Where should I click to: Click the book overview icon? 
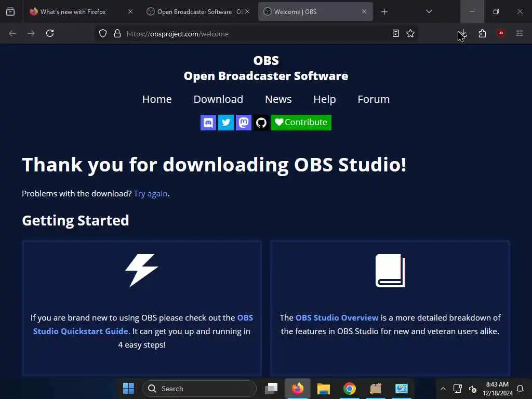tap(390, 270)
